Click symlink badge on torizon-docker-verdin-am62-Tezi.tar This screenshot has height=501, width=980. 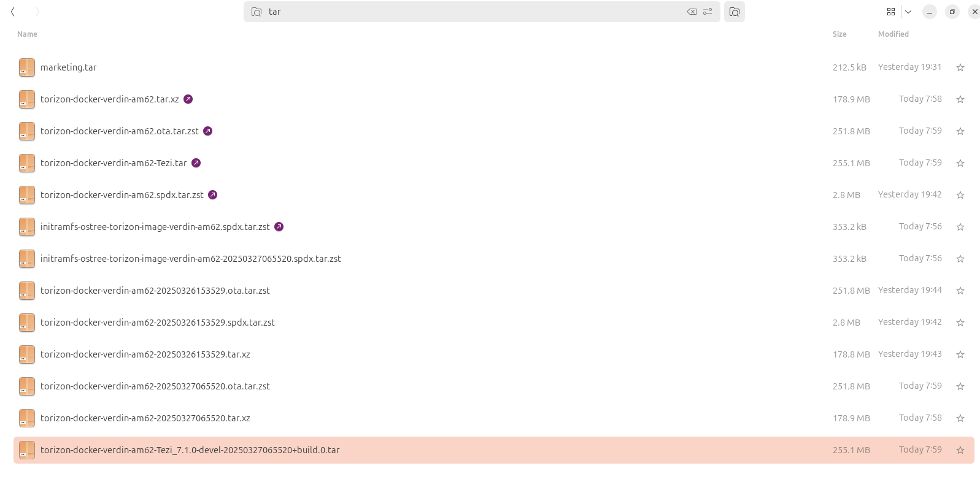(196, 163)
